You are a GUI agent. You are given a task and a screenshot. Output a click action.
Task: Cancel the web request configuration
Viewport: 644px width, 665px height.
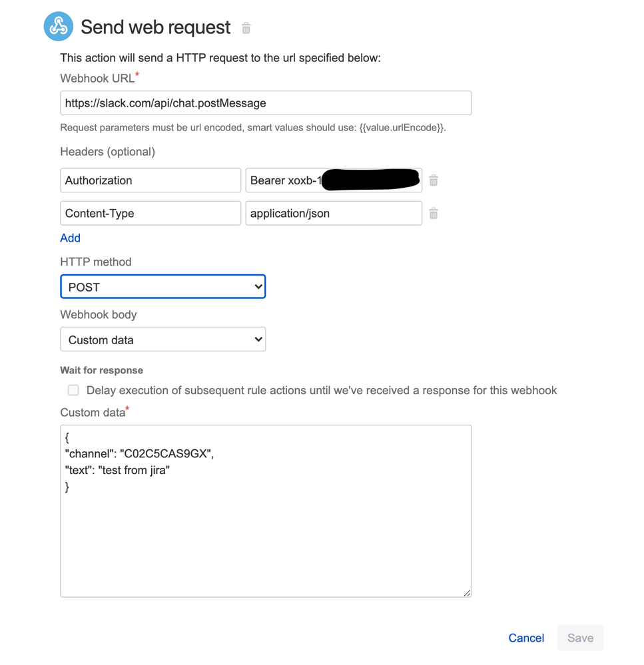click(526, 638)
